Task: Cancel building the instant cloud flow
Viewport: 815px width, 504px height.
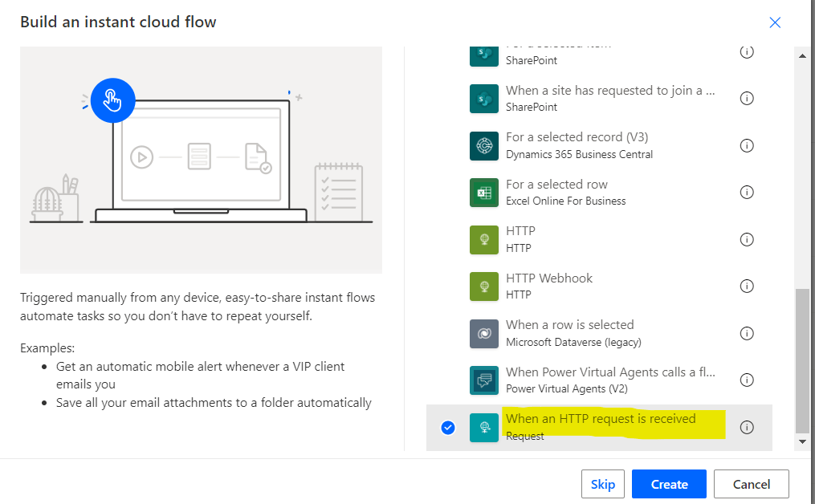Action: pos(751,484)
